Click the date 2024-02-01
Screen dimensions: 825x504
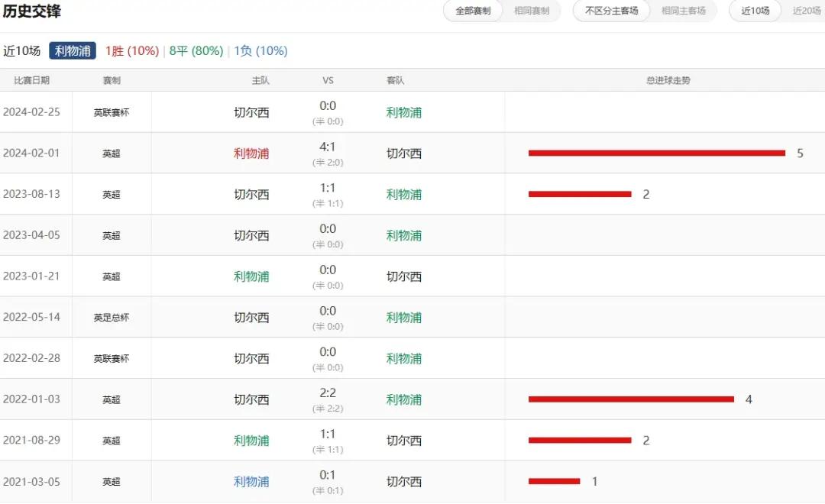click(31, 153)
